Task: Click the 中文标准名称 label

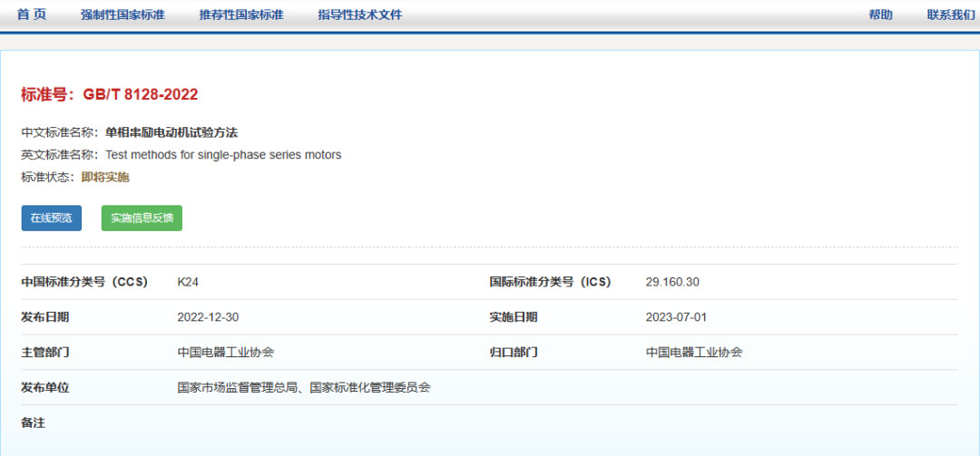Action: pos(59,132)
